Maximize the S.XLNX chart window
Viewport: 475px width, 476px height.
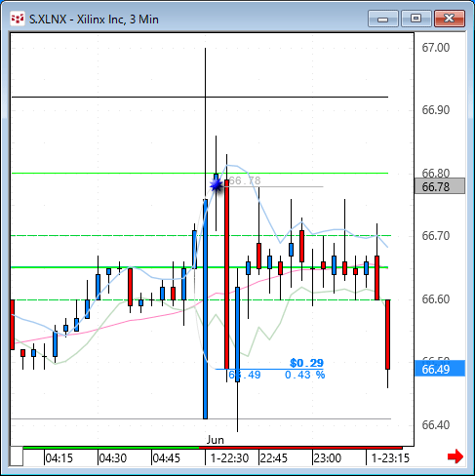point(416,19)
